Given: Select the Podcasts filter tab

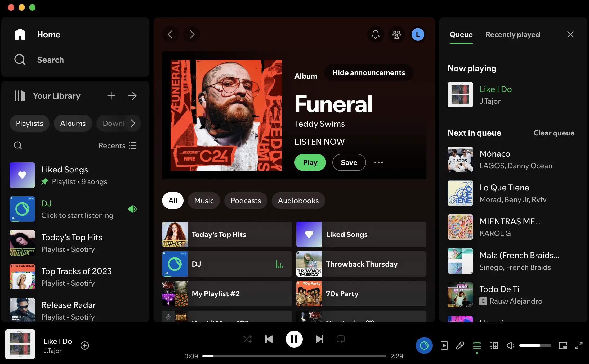Looking at the screenshot, I should point(246,201).
